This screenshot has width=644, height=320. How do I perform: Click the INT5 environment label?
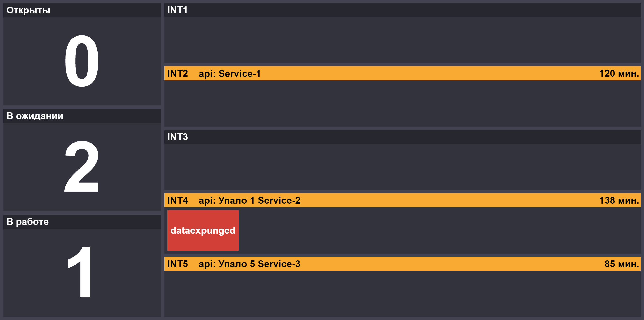[x=178, y=264]
